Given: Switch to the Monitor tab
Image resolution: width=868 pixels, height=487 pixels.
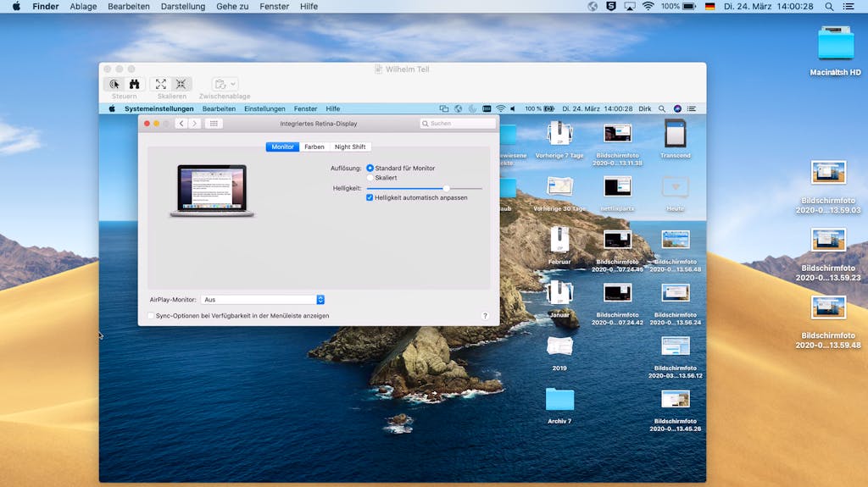Looking at the screenshot, I should coord(282,147).
